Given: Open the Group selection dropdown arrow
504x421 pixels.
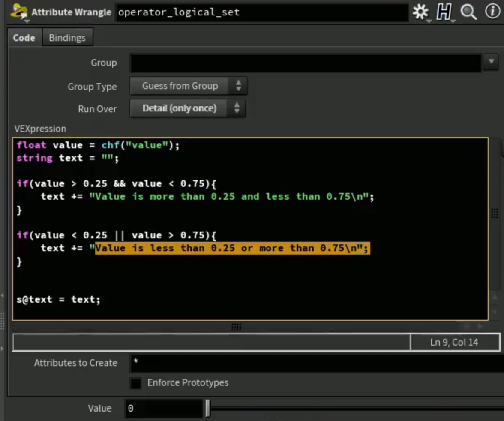Looking at the screenshot, I should tap(491, 62).
